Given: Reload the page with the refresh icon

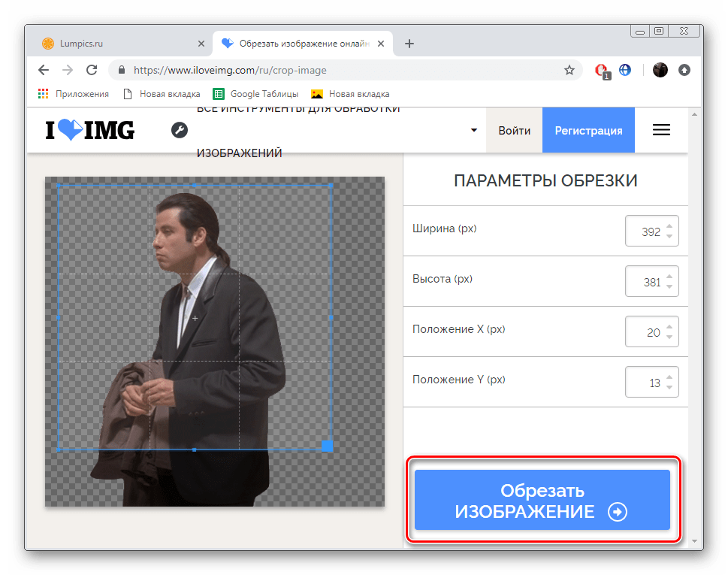Looking at the screenshot, I should point(92,70).
